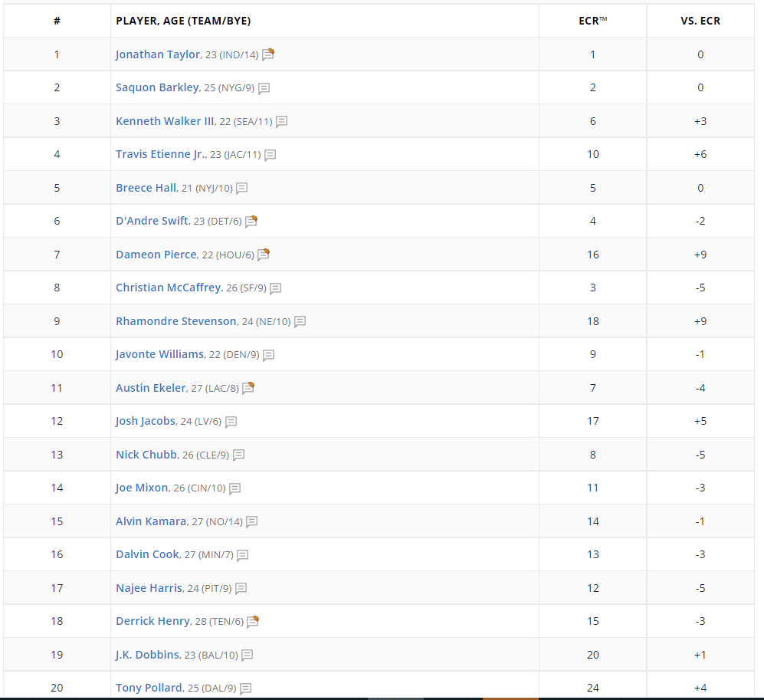The height and width of the screenshot is (700, 764).
Task: Open Nick Chubb's note icon
Action: [239, 455]
